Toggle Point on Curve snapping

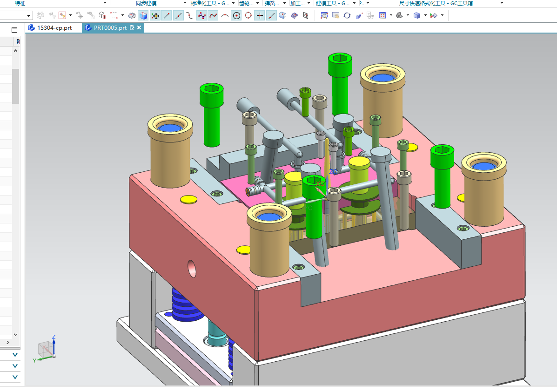click(271, 16)
